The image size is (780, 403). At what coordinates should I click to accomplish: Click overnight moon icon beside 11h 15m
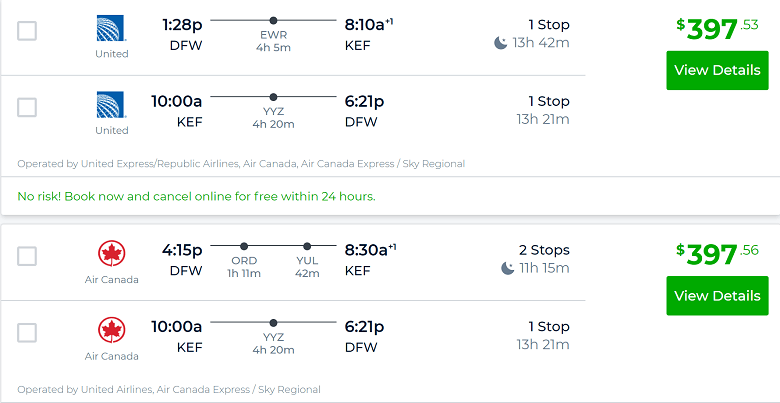tap(507, 268)
